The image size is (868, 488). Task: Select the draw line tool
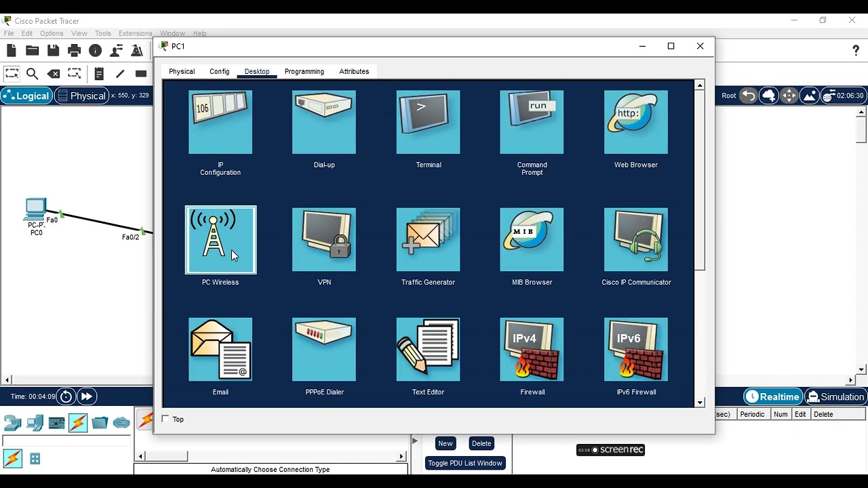[x=120, y=74]
